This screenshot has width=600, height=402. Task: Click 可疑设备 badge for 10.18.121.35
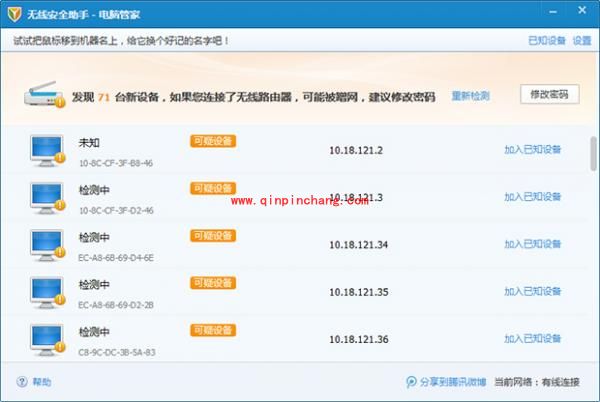(x=213, y=283)
